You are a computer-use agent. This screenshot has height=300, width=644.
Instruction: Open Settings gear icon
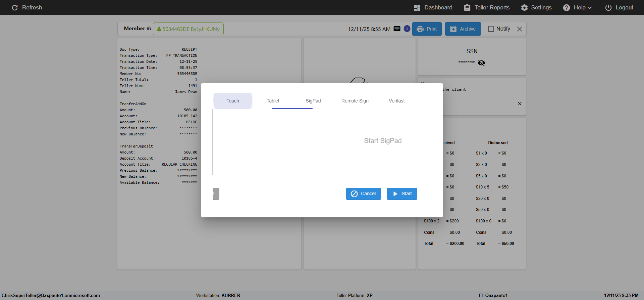pos(524,8)
